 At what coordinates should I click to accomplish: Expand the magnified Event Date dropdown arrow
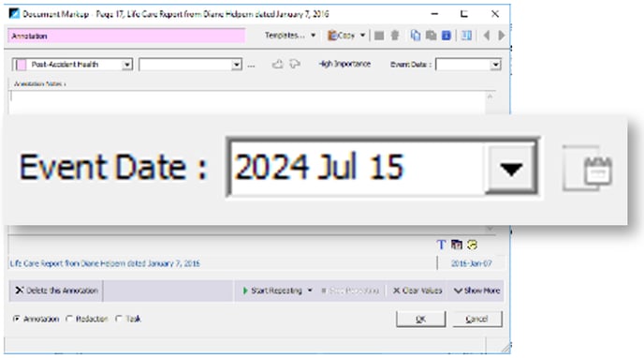point(511,169)
